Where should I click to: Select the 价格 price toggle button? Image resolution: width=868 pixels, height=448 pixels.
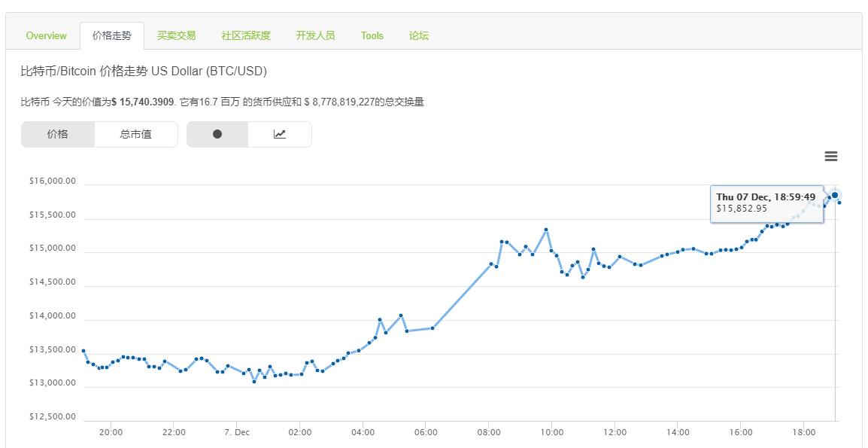[x=58, y=134]
